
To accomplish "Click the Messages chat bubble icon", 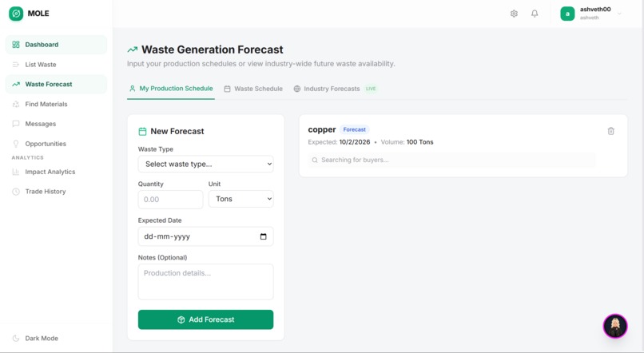I will pos(16,124).
